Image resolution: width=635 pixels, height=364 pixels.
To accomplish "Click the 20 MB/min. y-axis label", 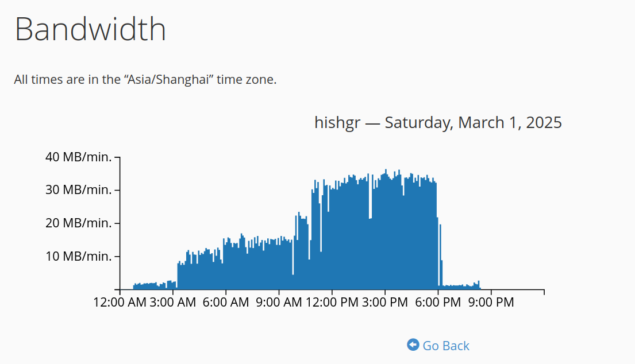I will (79, 223).
